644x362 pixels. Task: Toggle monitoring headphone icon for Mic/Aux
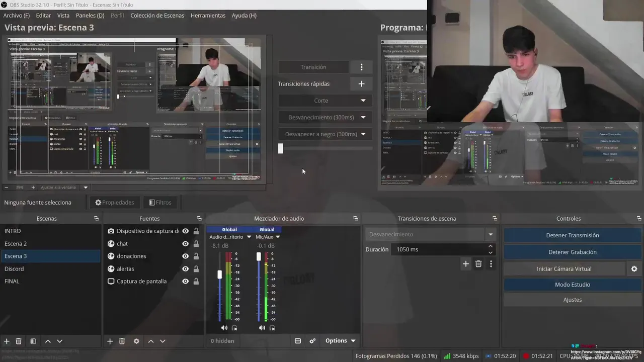coord(272,328)
